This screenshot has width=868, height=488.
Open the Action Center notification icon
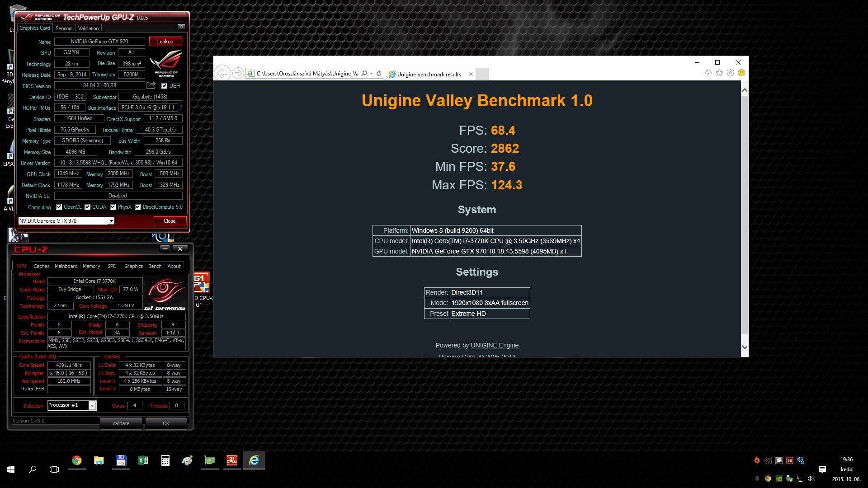point(822,469)
